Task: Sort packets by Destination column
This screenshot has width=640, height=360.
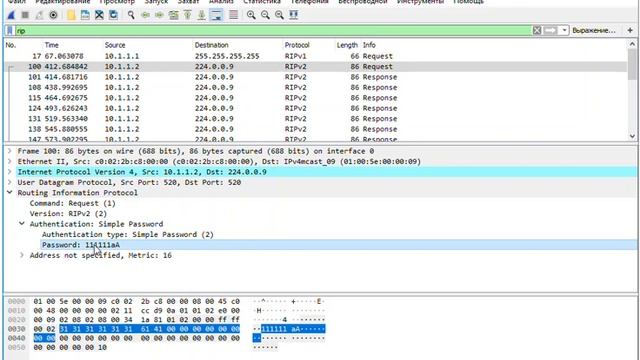Action: 211,45
